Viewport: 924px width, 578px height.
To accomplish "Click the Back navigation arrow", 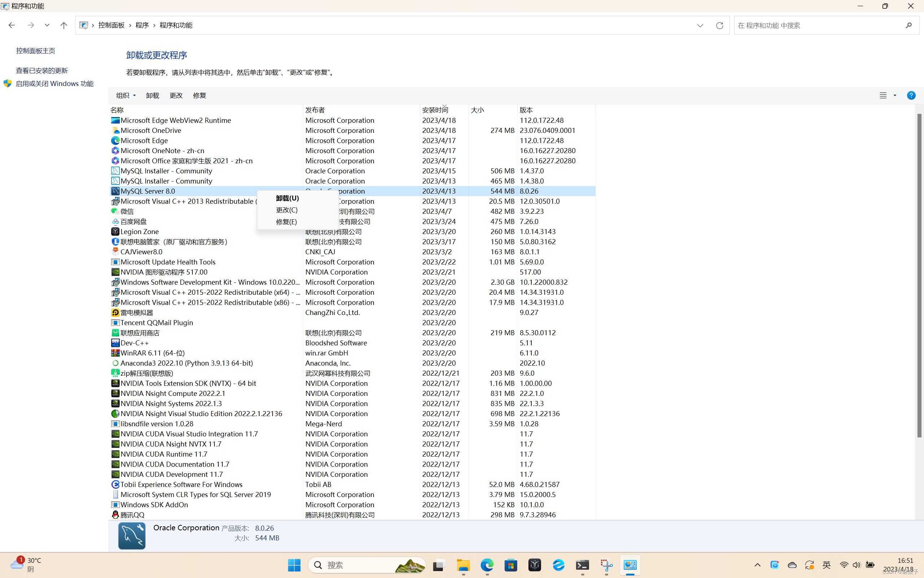I will tap(12, 25).
